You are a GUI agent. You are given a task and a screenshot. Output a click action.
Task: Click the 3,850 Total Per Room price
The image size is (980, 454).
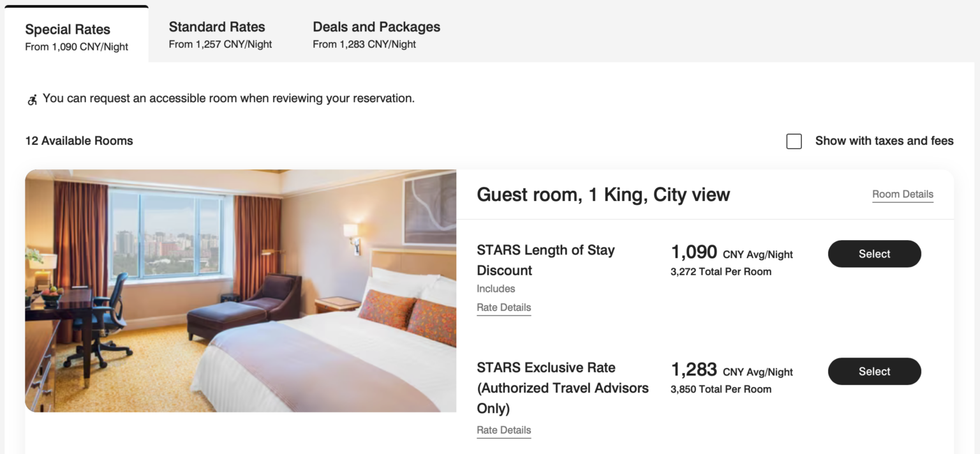[x=722, y=389]
